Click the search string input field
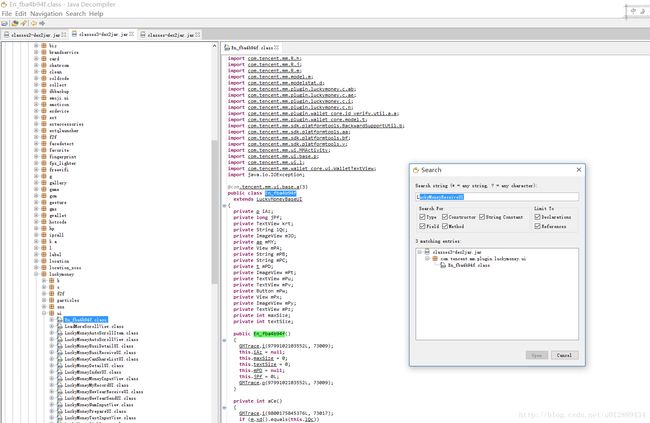Viewport: 650px width, 423px height. pyautogui.click(x=497, y=197)
